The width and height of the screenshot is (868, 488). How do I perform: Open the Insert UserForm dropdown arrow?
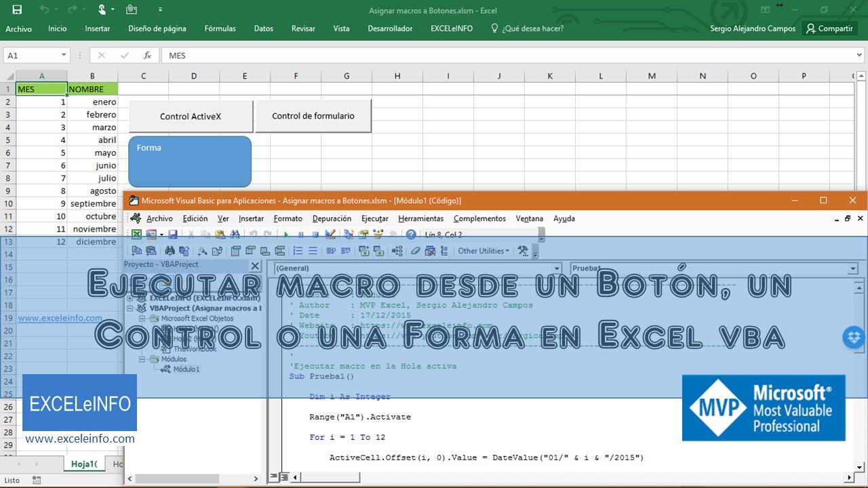tap(161, 235)
